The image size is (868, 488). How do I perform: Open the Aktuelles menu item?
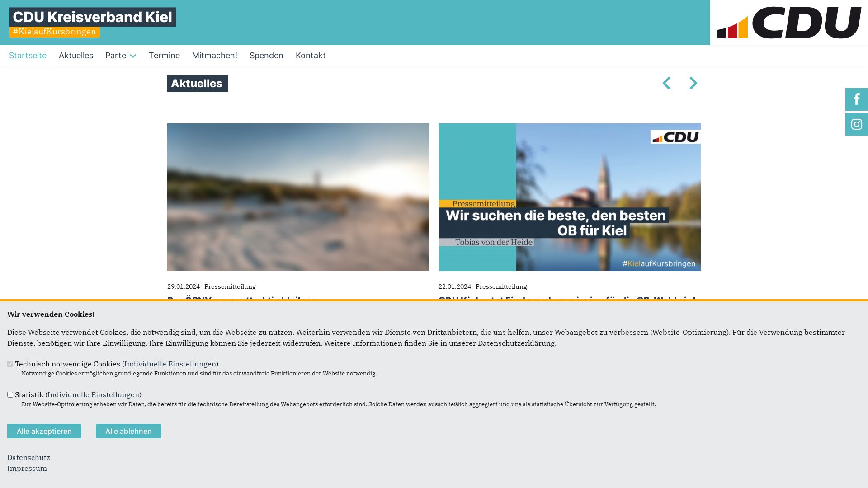[76, 56]
